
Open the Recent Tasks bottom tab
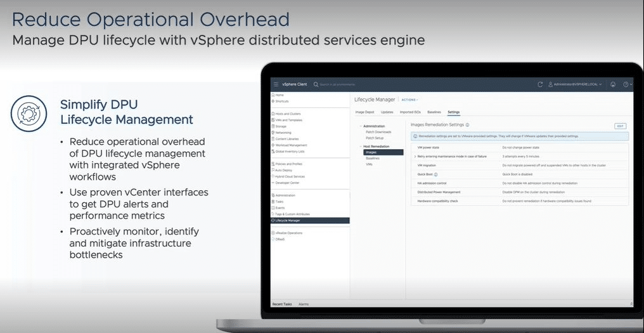coord(282,304)
